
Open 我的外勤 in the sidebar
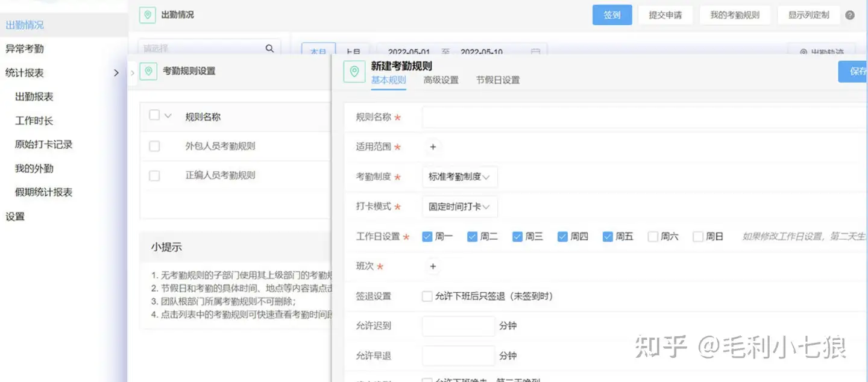point(34,169)
